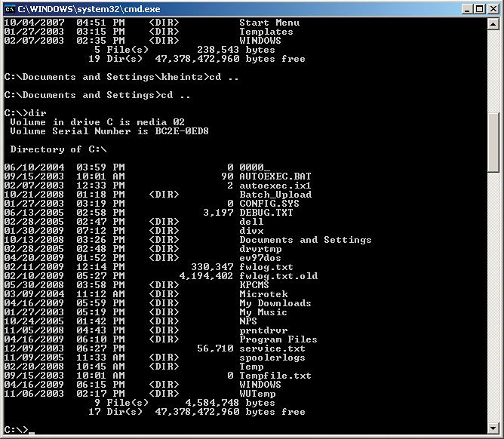Click the '17 Dir(s)' bytes free summary

pyautogui.click(x=197, y=412)
